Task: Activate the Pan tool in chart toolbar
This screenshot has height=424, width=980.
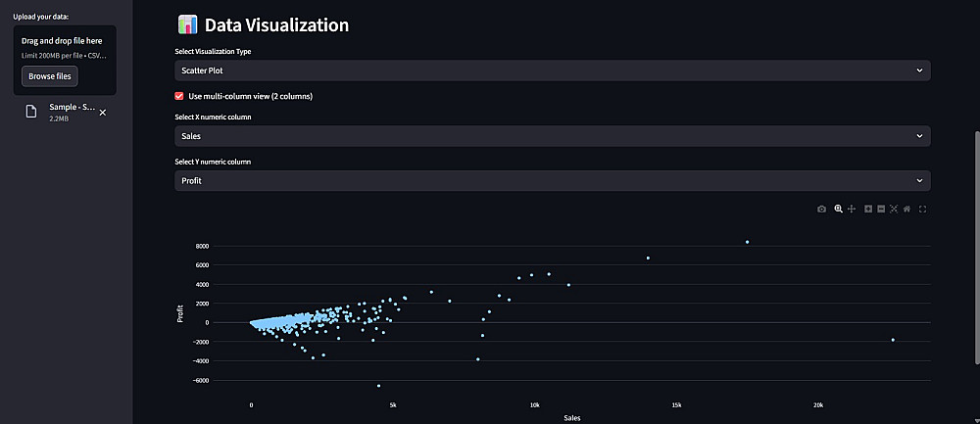Action: [x=852, y=209]
